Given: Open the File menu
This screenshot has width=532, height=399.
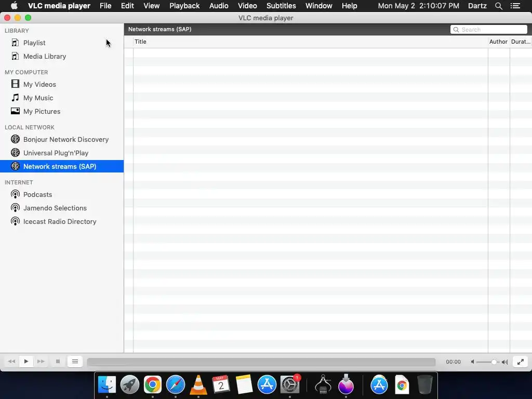Looking at the screenshot, I should [x=105, y=6].
